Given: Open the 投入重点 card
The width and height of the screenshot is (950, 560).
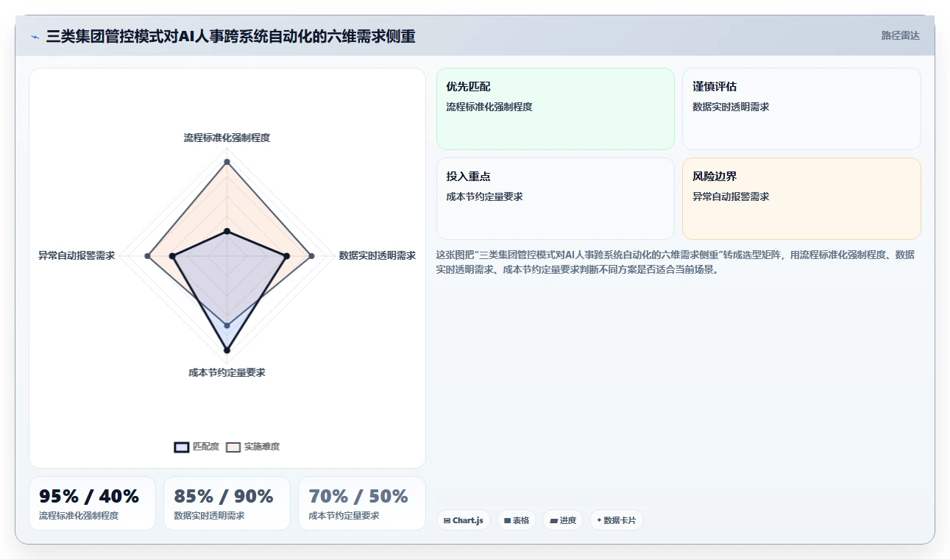Looking at the screenshot, I should (555, 199).
